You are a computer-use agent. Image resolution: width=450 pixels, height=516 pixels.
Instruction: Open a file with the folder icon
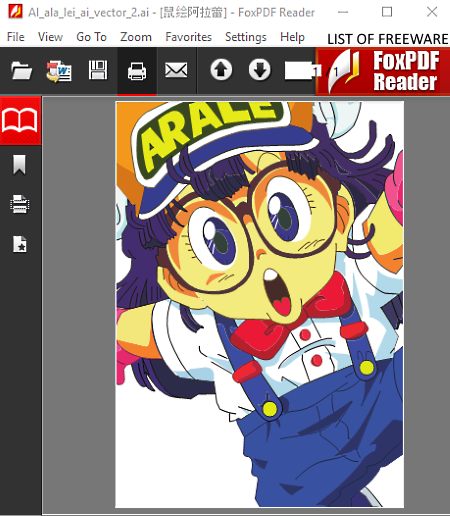(x=21, y=71)
